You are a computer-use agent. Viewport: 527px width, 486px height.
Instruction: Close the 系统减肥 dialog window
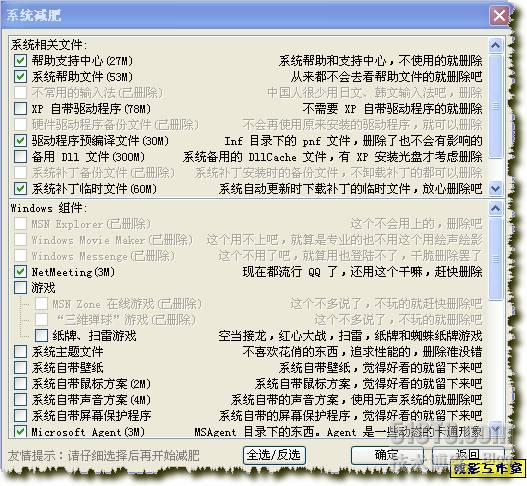[x=499, y=15]
